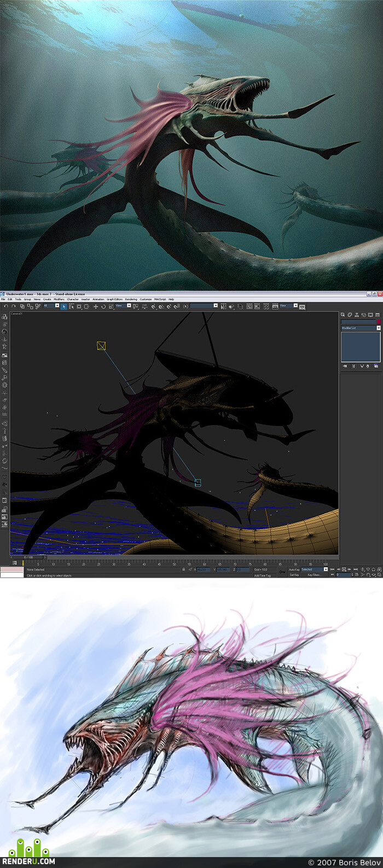Toggle the Selection Lock padlock
The image size is (383, 868).
tap(184, 569)
